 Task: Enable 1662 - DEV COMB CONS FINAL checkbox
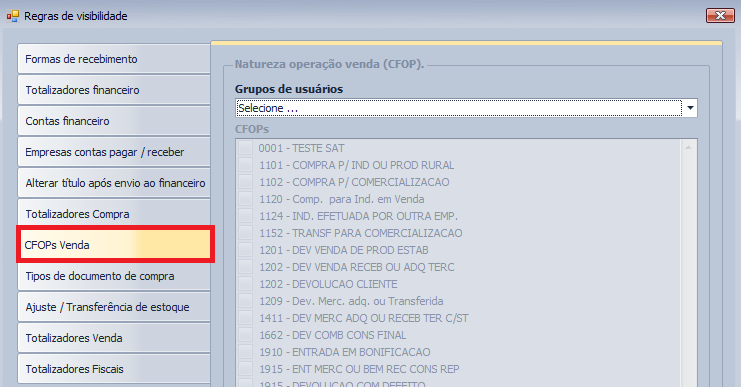245,335
